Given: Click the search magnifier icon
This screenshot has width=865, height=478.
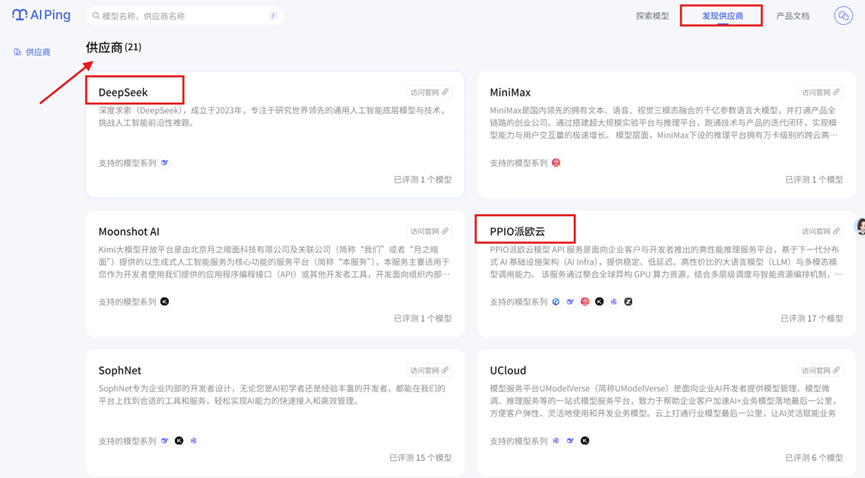Looking at the screenshot, I should click(x=96, y=16).
